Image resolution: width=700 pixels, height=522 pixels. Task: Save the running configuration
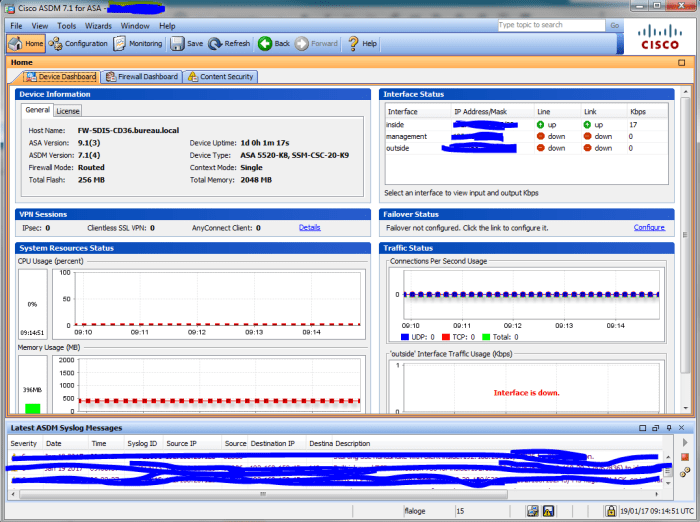coord(187,44)
